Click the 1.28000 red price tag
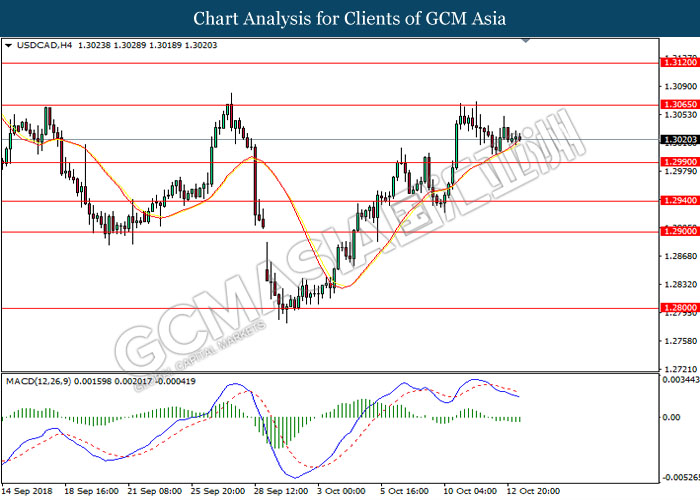The image size is (700, 500). click(677, 309)
